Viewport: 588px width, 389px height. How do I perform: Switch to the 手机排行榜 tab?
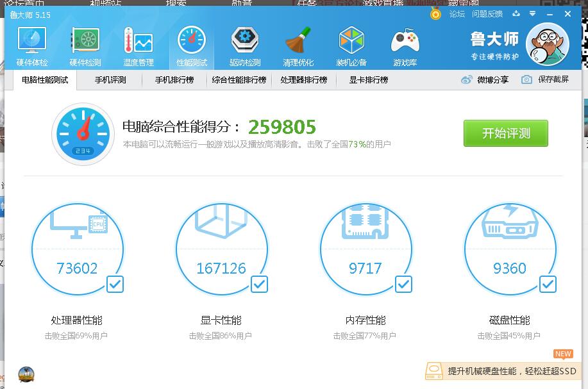pyautogui.click(x=174, y=80)
